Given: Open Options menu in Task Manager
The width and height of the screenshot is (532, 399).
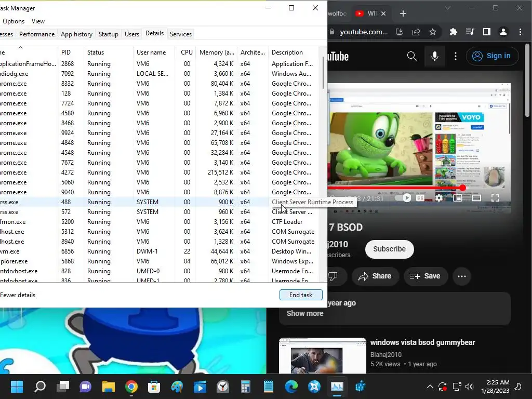Looking at the screenshot, I should pos(14,21).
